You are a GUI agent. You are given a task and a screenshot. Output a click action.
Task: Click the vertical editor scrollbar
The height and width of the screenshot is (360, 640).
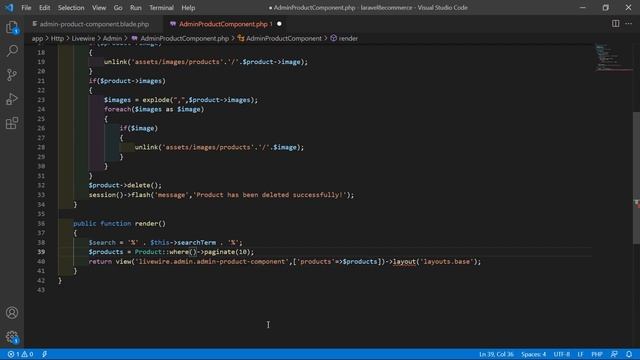636,178
